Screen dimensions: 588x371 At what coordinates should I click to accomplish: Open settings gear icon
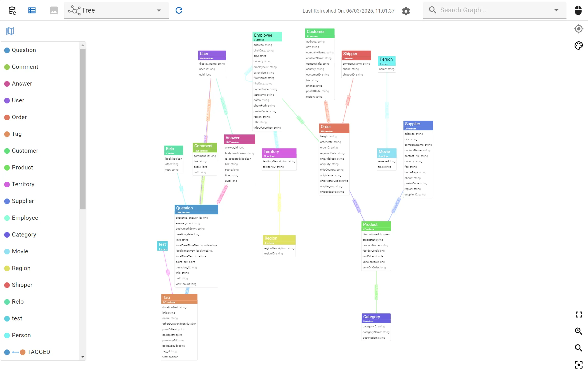coord(406,11)
